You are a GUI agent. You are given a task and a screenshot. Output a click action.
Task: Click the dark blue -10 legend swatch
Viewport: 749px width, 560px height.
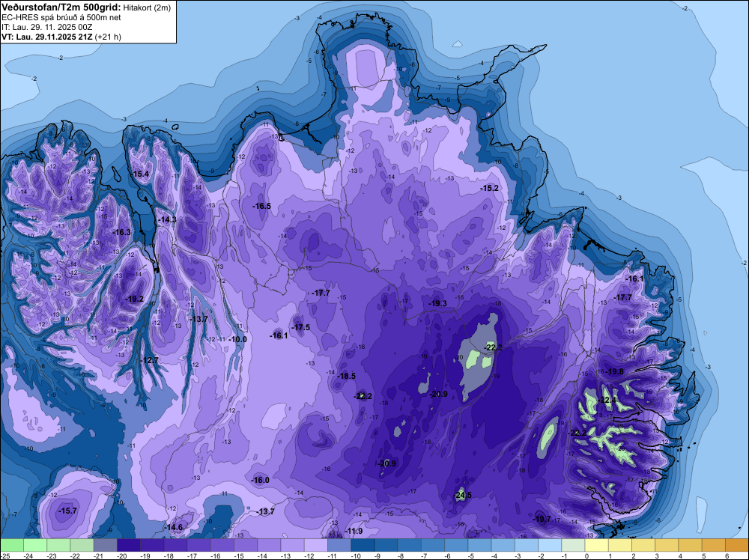point(363,545)
